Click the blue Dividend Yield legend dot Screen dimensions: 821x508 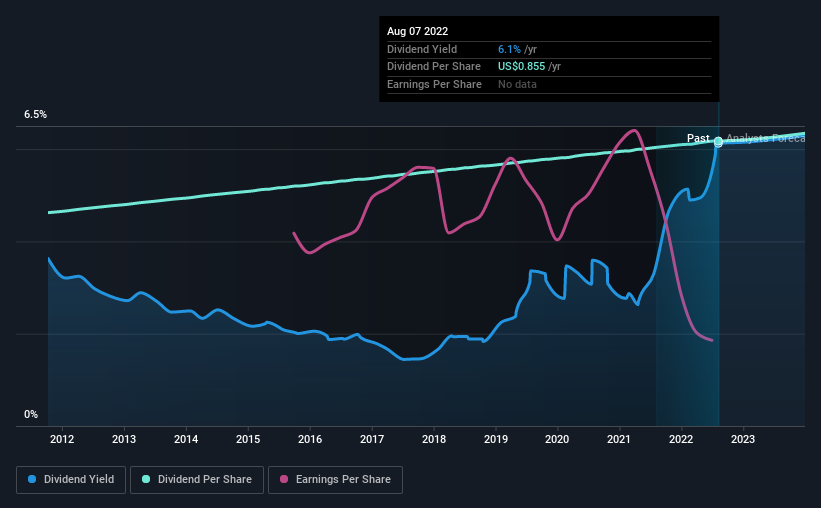pos(32,479)
